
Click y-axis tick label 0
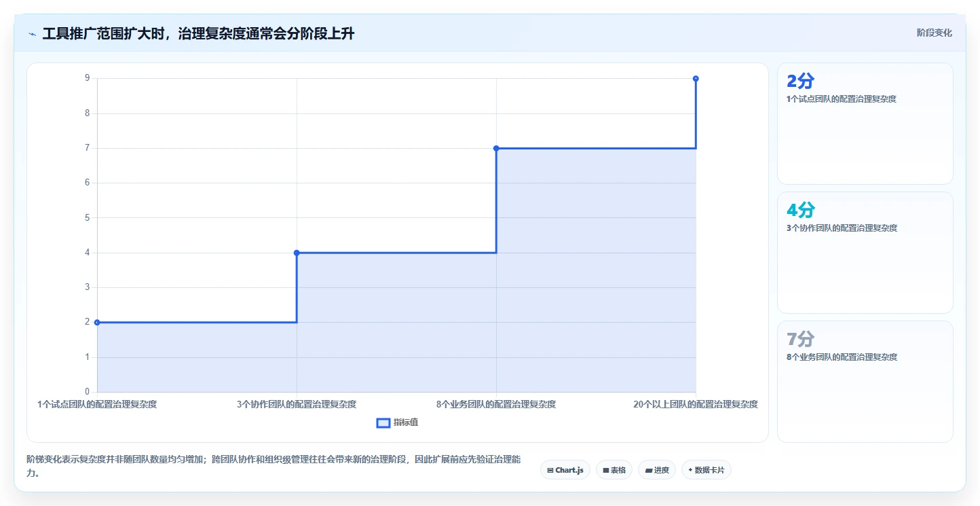coord(87,392)
